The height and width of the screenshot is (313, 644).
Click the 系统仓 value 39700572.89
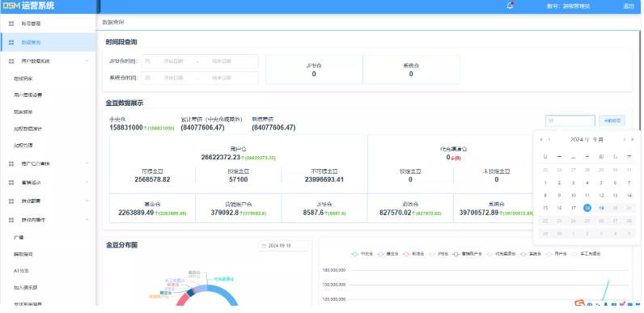(x=479, y=213)
